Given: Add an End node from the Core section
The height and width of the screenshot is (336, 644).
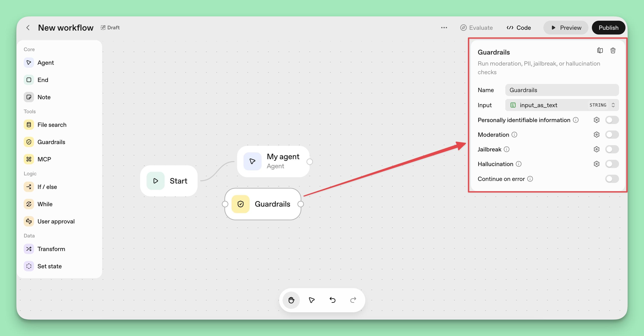Looking at the screenshot, I should [x=43, y=80].
